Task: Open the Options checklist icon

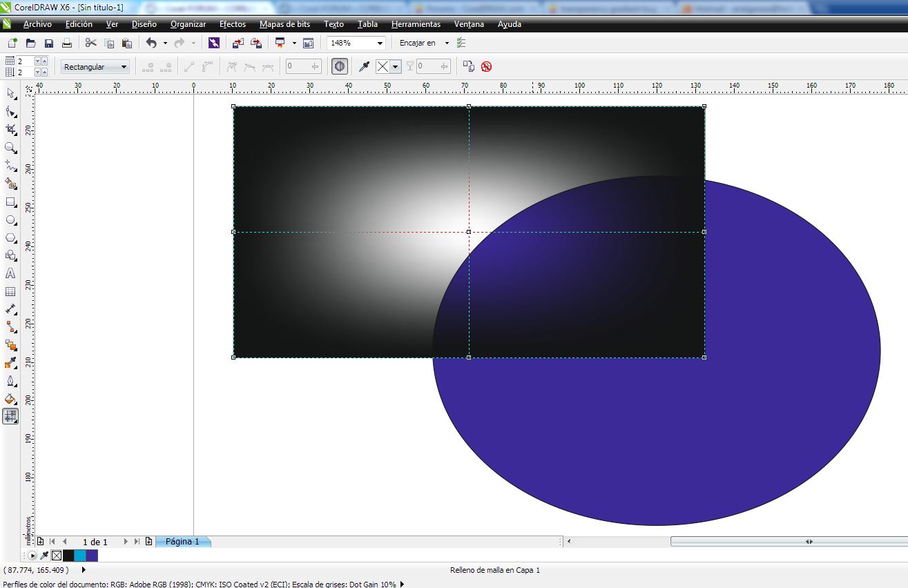Action: pos(461,43)
